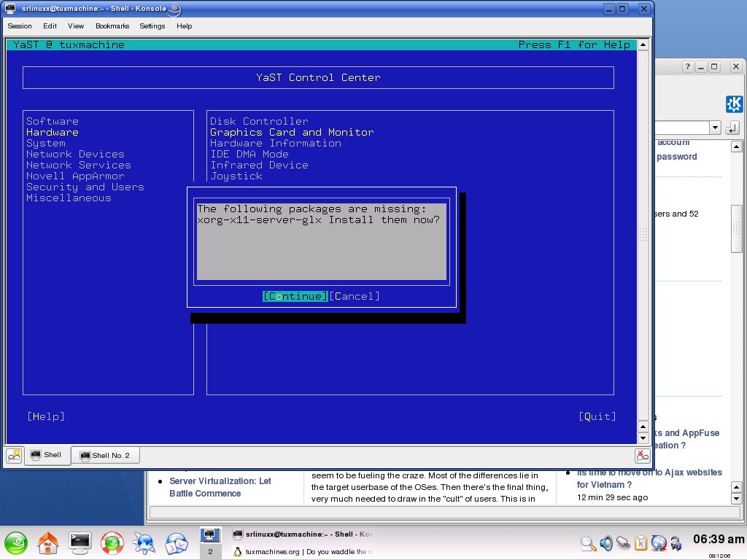Open the Server Virtualization: Let Battle Commence link
Image resolution: width=747 pixels, height=560 pixels.
pos(220,487)
